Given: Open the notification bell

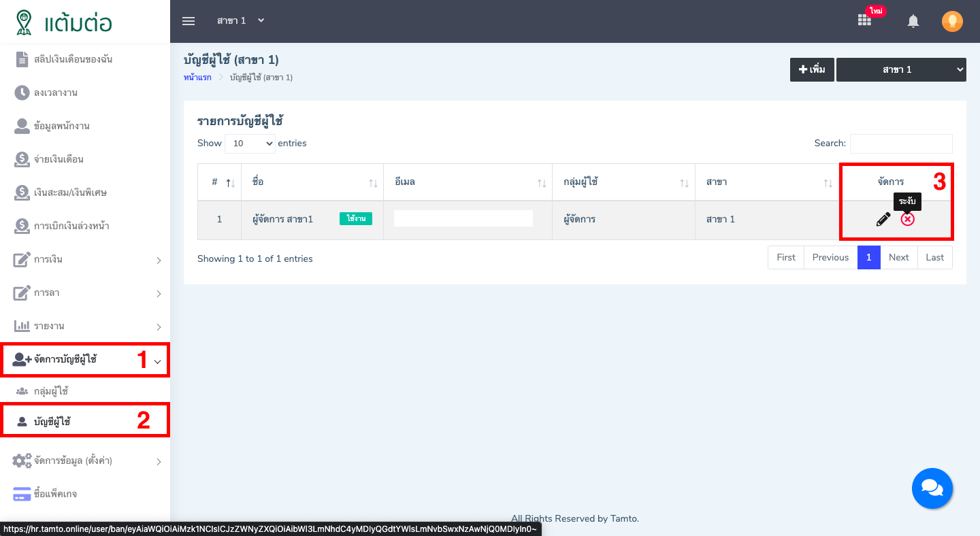Looking at the screenshot, I should [x=913, y=21].
